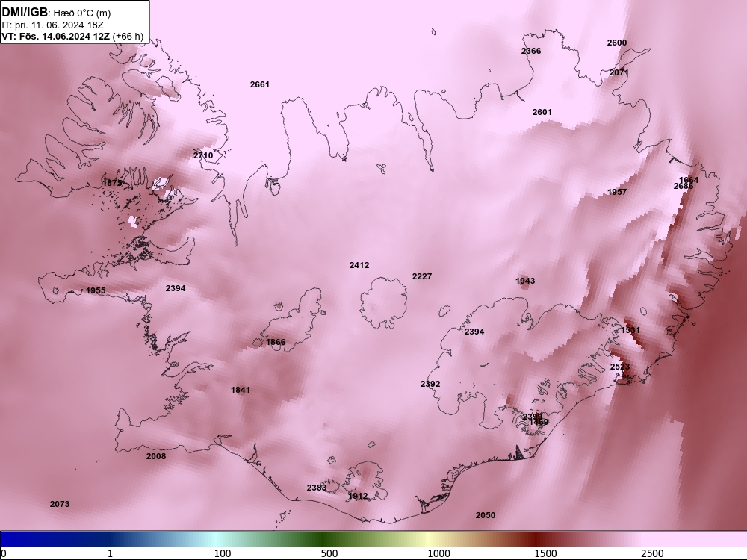Click the 1531 height label

[630, 331]
